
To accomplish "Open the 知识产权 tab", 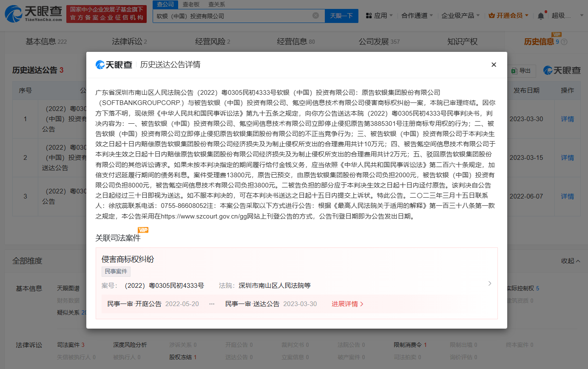I will pyautogui.click(x=463, y=42).
